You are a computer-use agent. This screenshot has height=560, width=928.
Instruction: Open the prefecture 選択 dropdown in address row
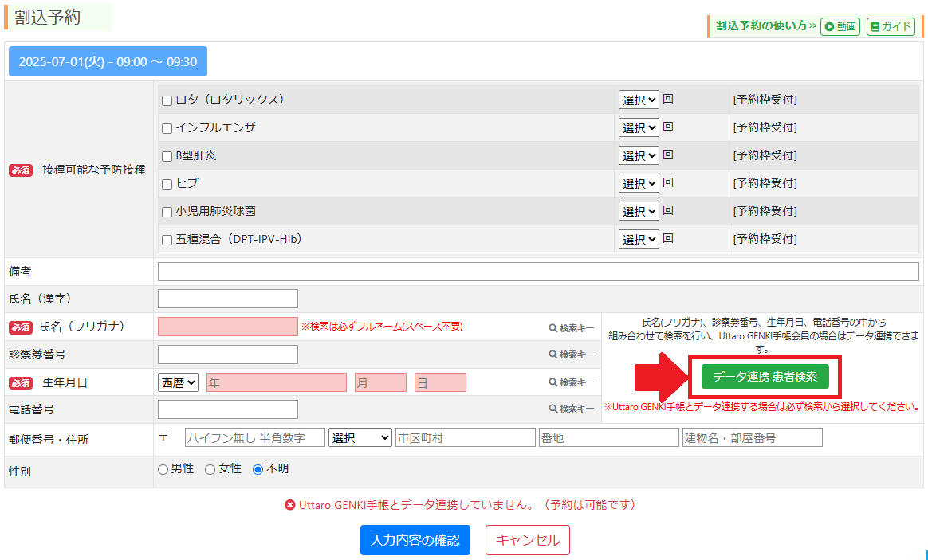tap(360, 437)
